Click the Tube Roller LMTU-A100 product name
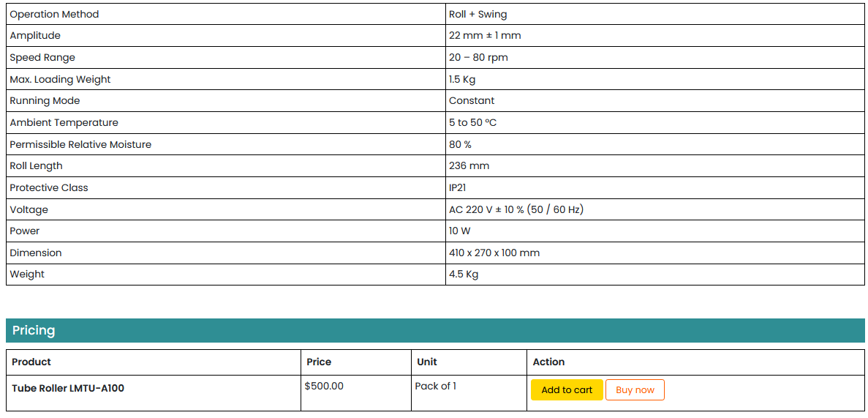The width and height of the screenshot is (868, 418). point(68,389)
